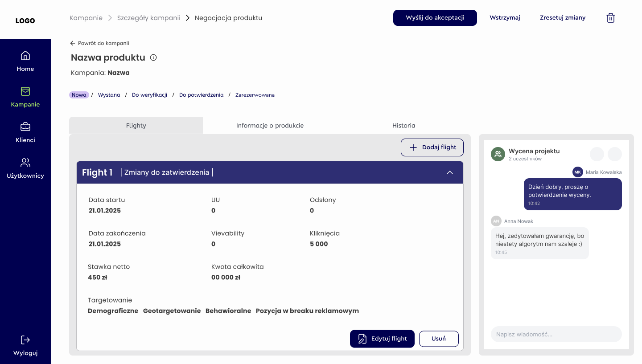Open Historia tab

[x=403, y=125]
